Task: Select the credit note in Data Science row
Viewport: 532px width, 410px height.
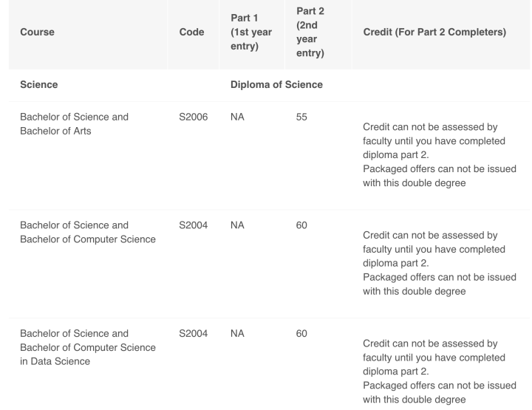Action: pyautogui.click(x=440, y=372)
